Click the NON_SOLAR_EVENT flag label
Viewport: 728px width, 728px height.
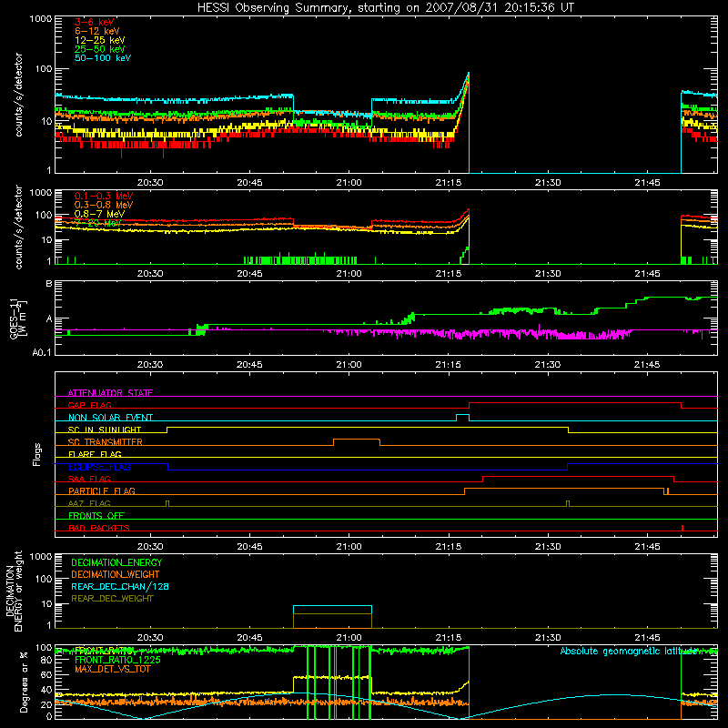tap(110, 417)
